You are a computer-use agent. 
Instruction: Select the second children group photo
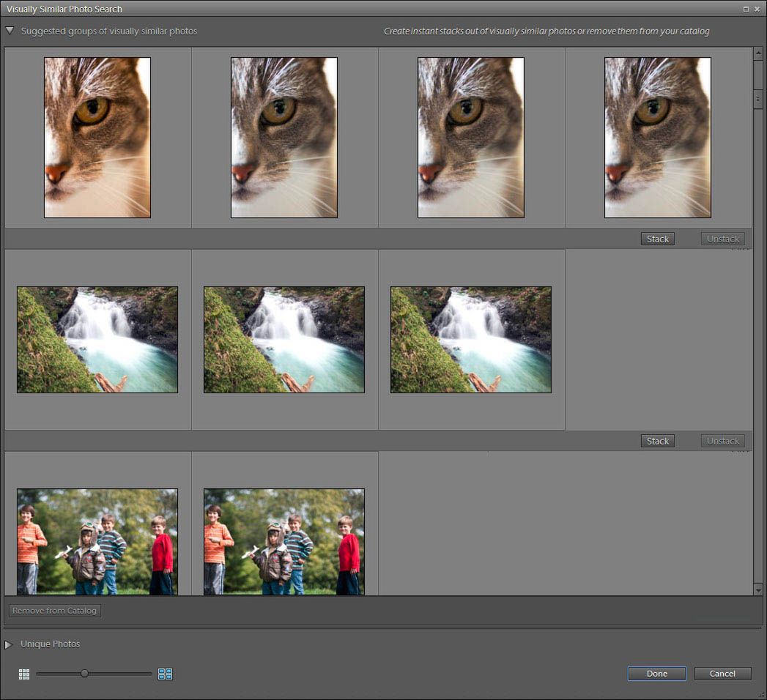(x=284, y=542)
